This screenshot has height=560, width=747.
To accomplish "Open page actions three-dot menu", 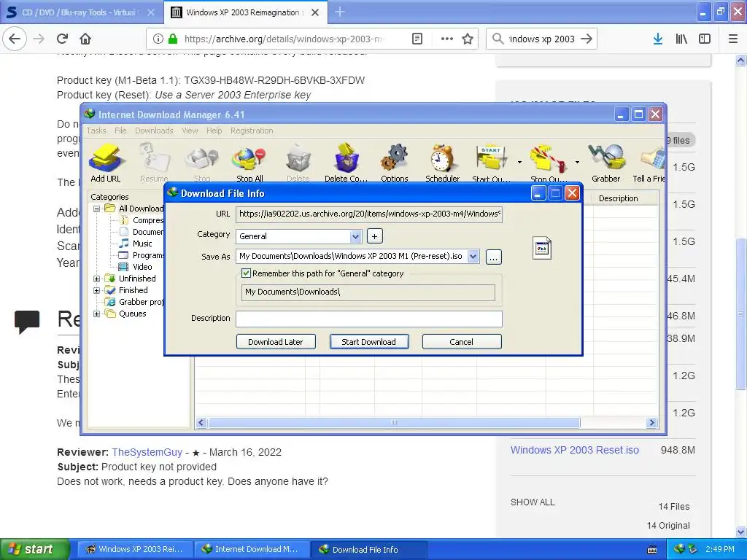I will tap(447, 39).
